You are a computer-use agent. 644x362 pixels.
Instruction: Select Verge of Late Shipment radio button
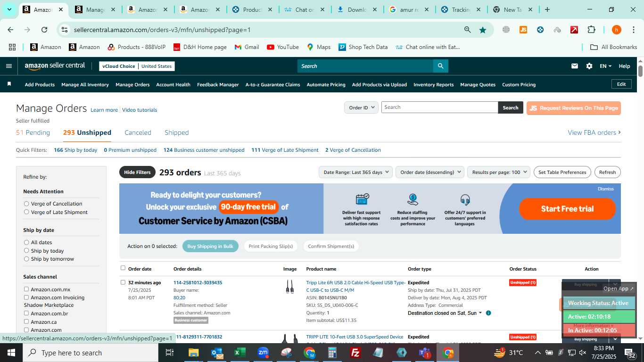coord(26,212)
